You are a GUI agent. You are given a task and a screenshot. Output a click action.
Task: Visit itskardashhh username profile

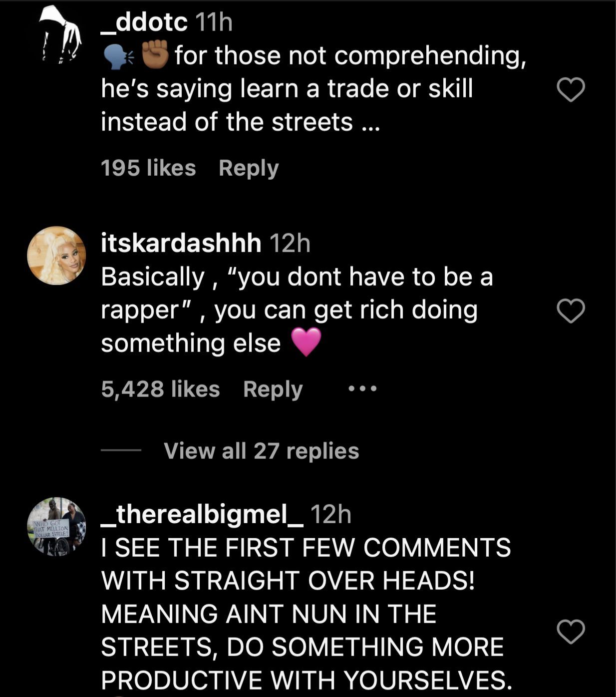coord(181,243)
